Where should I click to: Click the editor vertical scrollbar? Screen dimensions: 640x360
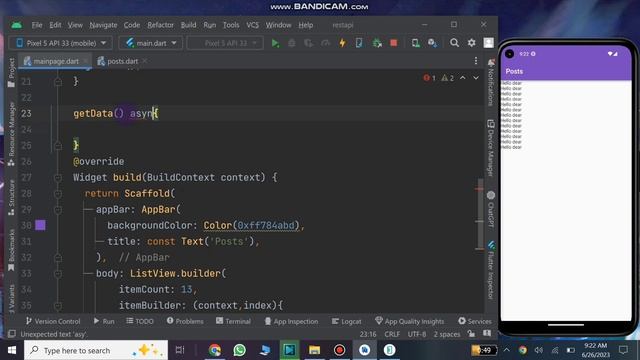click(480, 212)
